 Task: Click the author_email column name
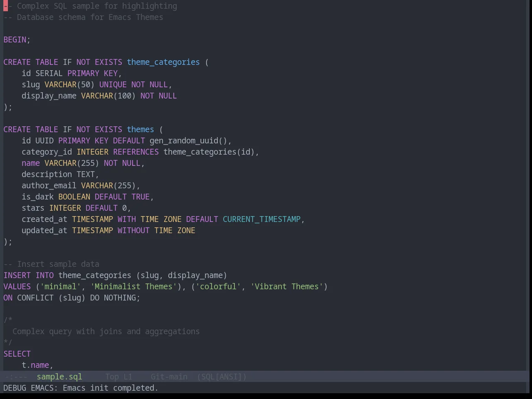tap(49, 185)
